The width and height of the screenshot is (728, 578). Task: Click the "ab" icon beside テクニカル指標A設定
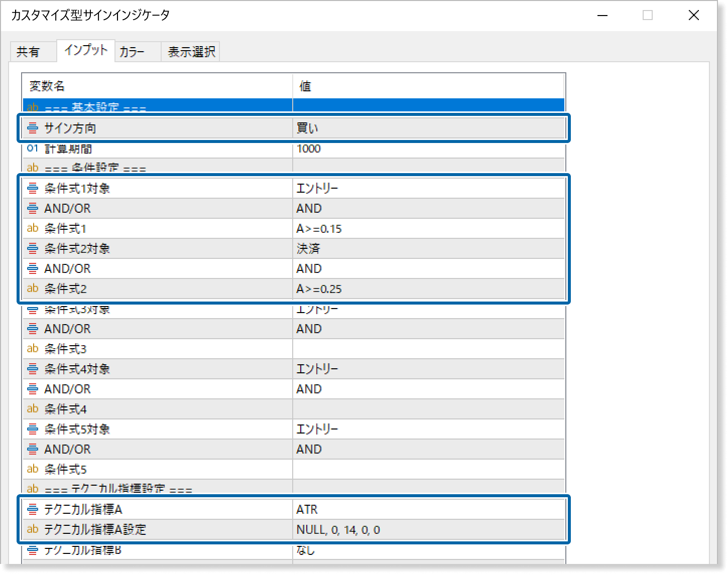click(x=32, y=529)
